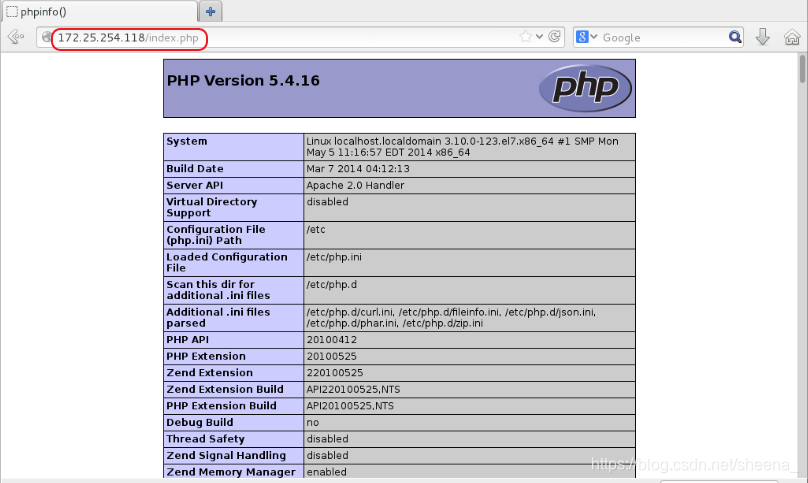Select the 'enabled' value for Zend Memory Manager
Screen dimensions: 808x483
pyautogui.click(x=327, y=472)
